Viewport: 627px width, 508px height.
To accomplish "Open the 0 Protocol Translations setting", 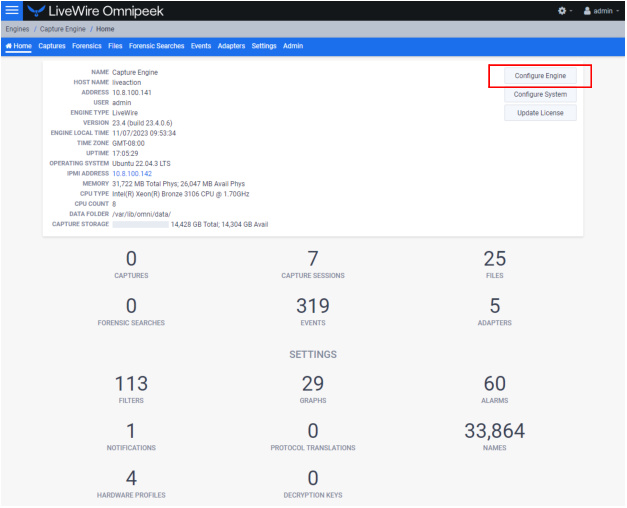I will (313, 436).
